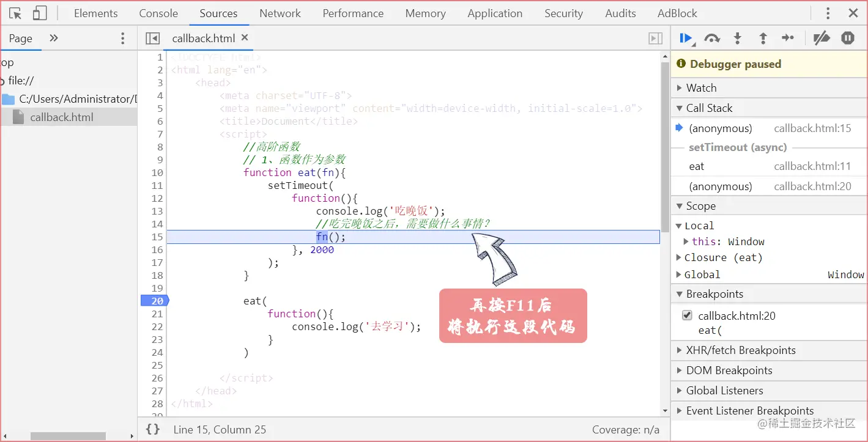This screenshot has width=868, height=442.
Task: Resume script execution
Action: (686, 39)
